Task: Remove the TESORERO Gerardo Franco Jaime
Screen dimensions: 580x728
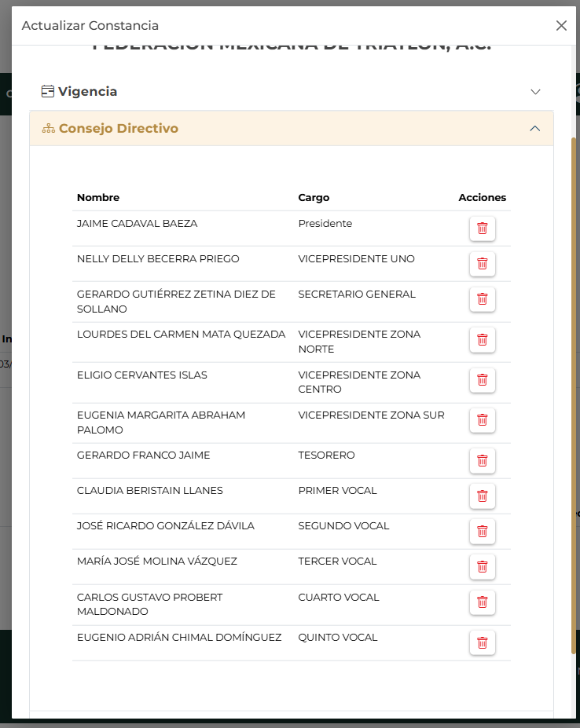Action: tap(483, 460)
